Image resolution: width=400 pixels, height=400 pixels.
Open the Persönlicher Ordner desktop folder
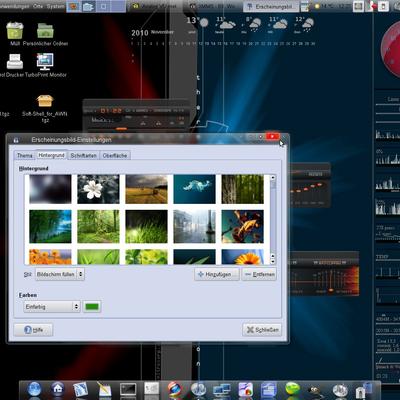point(45,31)
